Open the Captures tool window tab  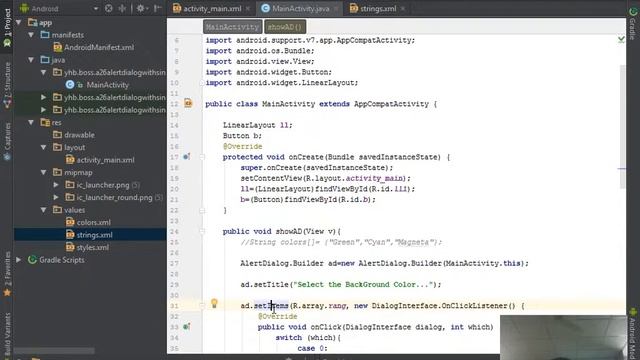(x=7, y=142)
